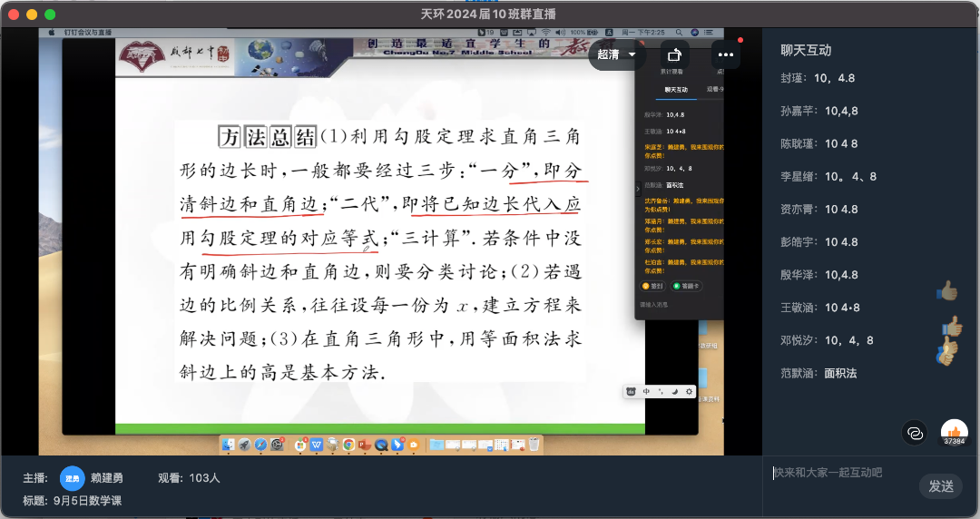Open Google Chrome in the Dock
The height and width of the screenshot is (519, 980).
[x=348, y=445]
